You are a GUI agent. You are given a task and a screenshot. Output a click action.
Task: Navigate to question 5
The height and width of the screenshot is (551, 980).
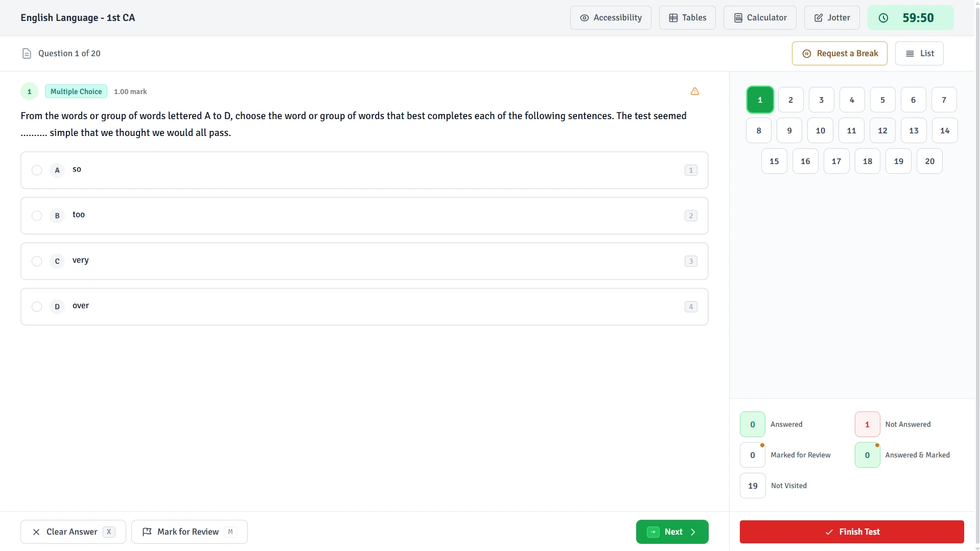[x=882, y=100]
